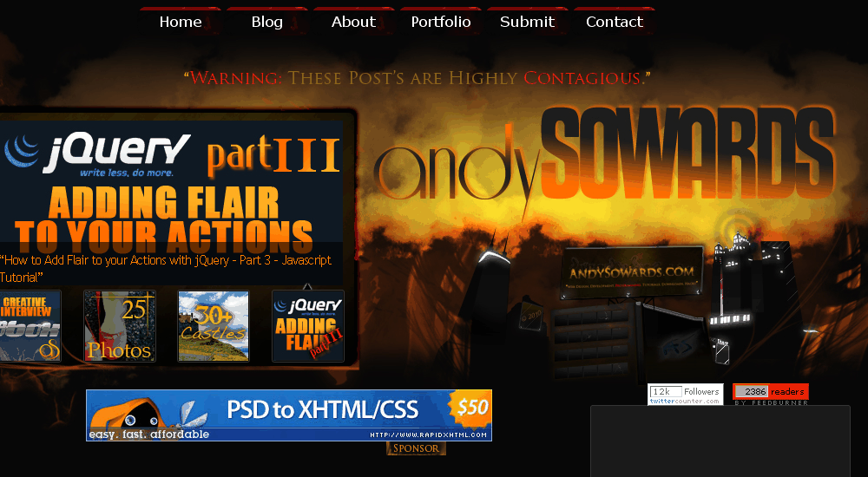This screenshot has width=868, height=477.
Task: Go to the Blog page
Action: point(266,22)
